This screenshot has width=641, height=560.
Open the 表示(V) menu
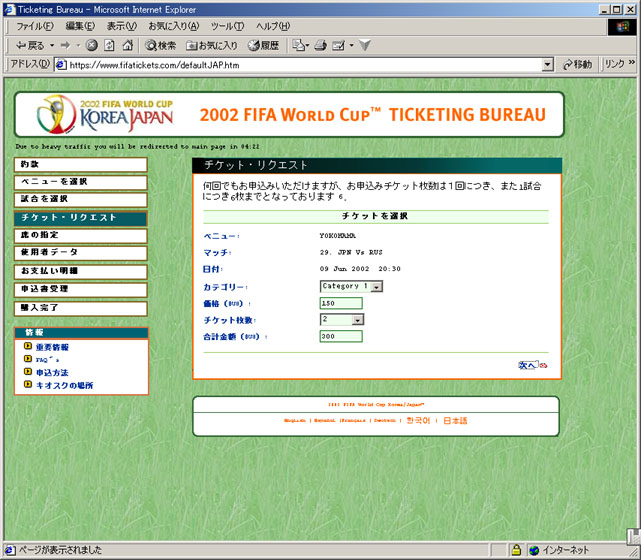(x=122, y=27)
